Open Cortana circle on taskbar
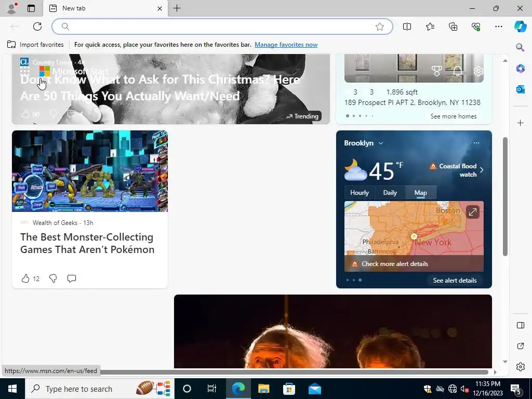The image size is (532, 399). click(x=187, y=389)
